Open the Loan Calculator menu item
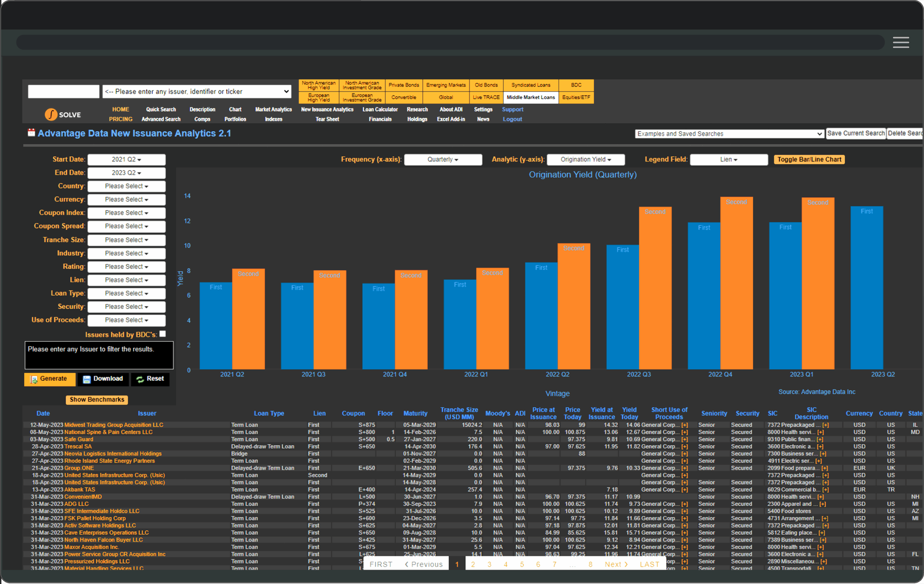Viewport: 924px width, 584px height. tap(380, 109)
